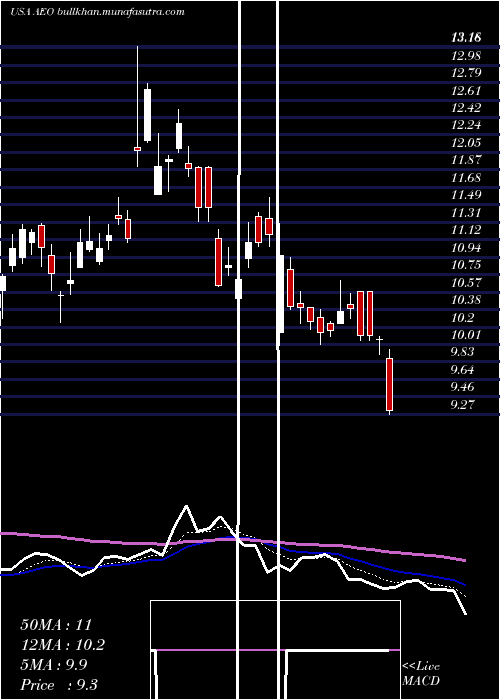Click the 12.24 price level label
The image size is (500, 700).
(x=466, y=125)
